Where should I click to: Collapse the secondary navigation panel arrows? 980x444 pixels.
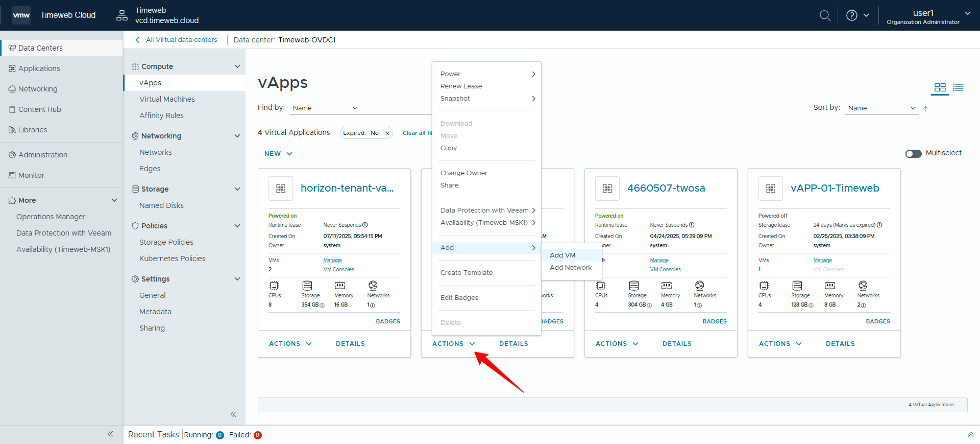pyautogui.click(x=233, y=414)
